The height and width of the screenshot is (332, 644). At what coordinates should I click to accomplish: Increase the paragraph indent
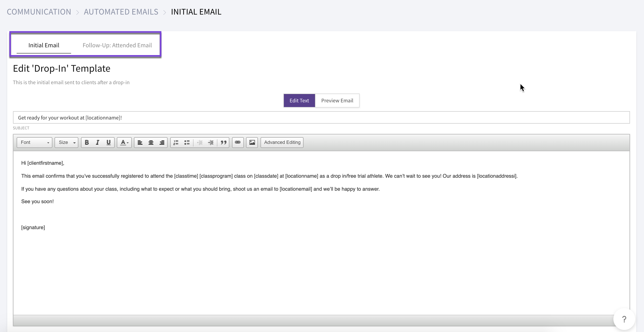click(x=211, y=142)
